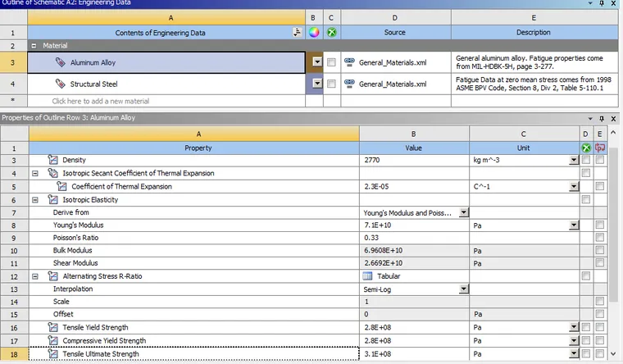Open the Density unit kg m^-3 dropdown

574,160
